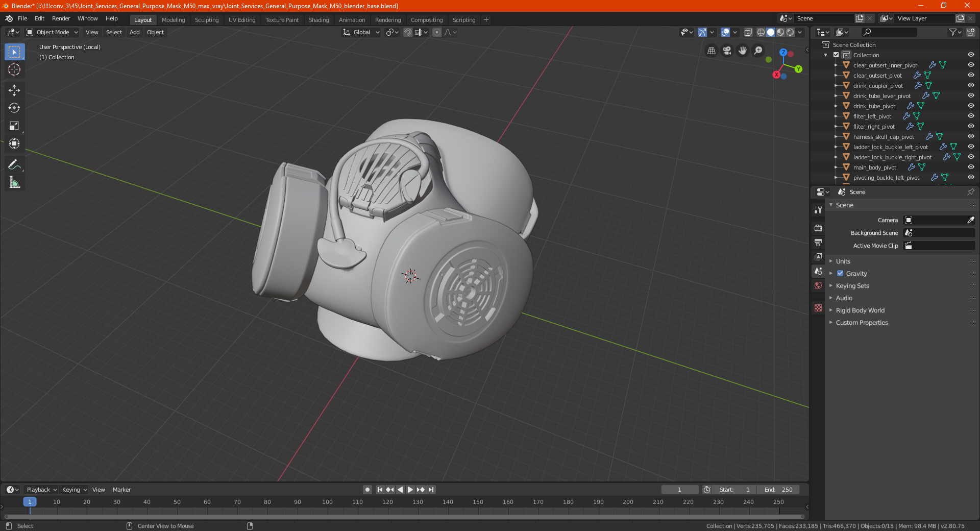
Task: Select the Measure tool
Action: click(x=14, y=182)
